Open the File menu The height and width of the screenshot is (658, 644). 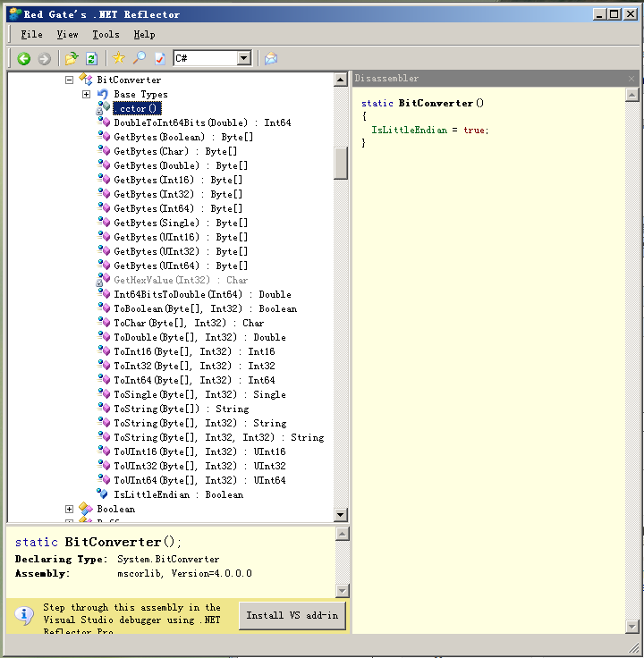[x=32, y=34]
